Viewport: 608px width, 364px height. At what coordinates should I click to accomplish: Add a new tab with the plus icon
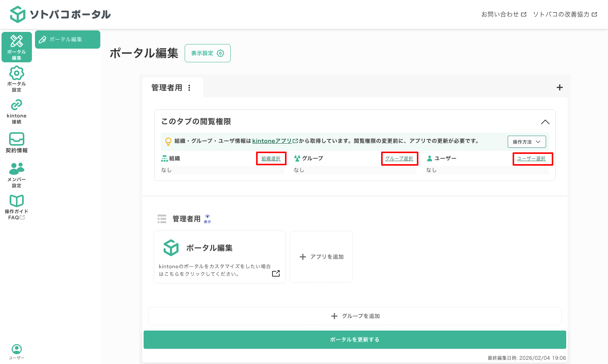click(x=559, y=87)
